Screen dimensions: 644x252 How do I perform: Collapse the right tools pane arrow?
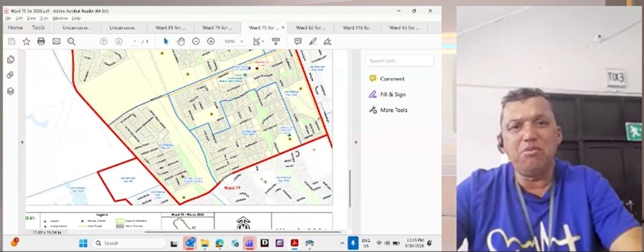point(356,142)
